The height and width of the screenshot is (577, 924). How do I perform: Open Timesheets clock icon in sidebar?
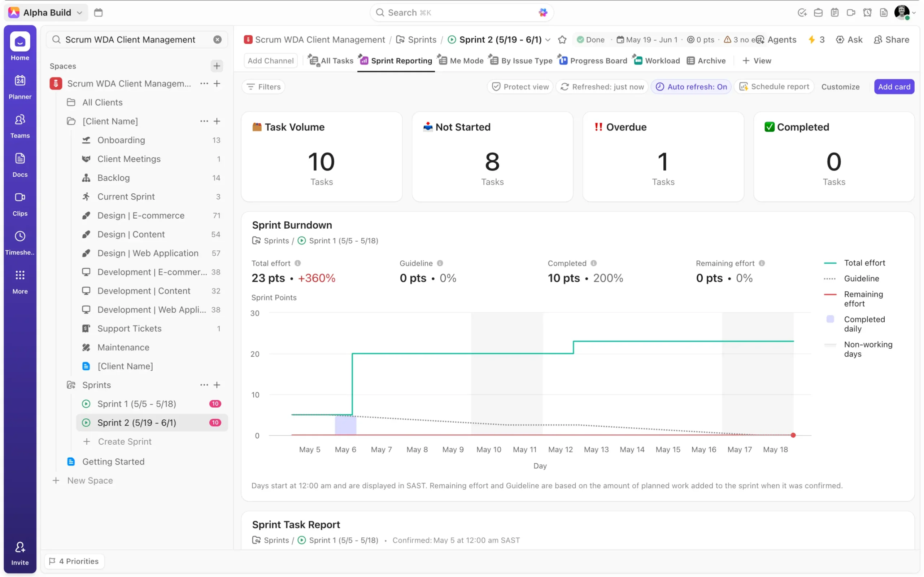[20, 236]
